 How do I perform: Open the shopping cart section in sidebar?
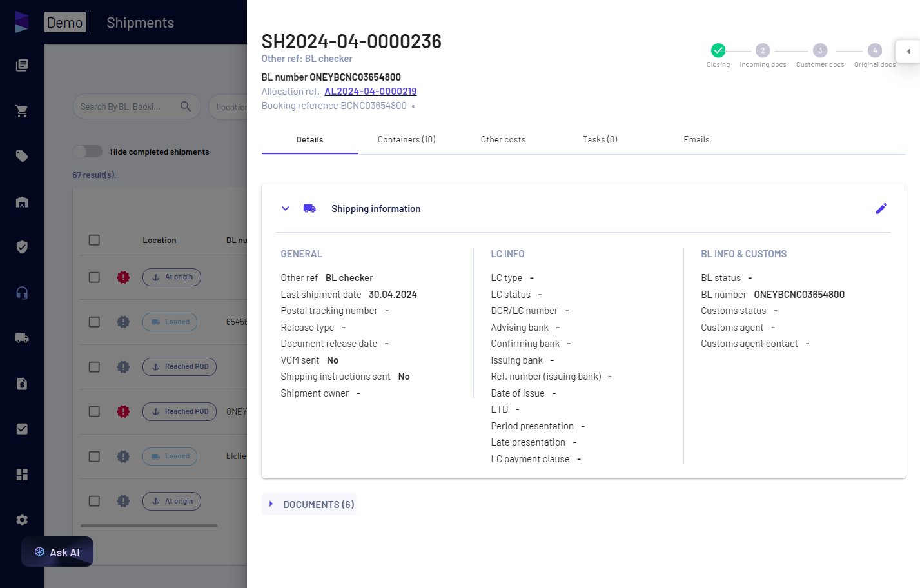(x=22, y=111)
